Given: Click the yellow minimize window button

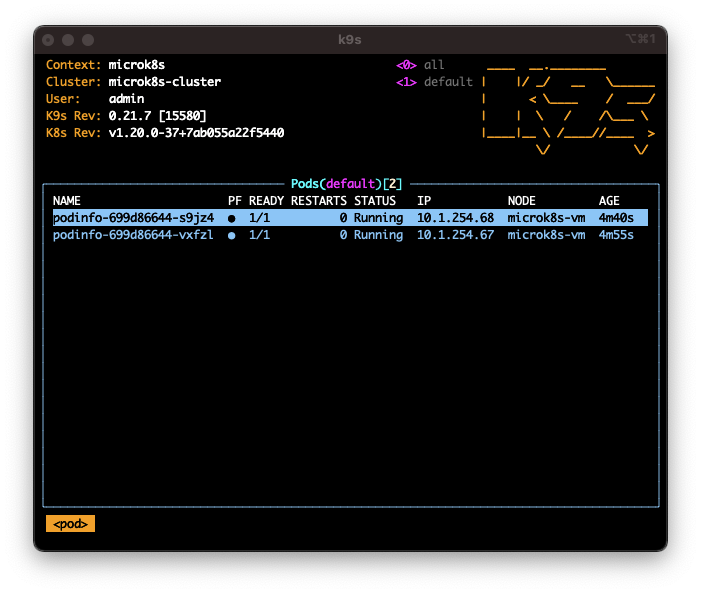Looking at the screenshot, I should [x=68, y=39].
